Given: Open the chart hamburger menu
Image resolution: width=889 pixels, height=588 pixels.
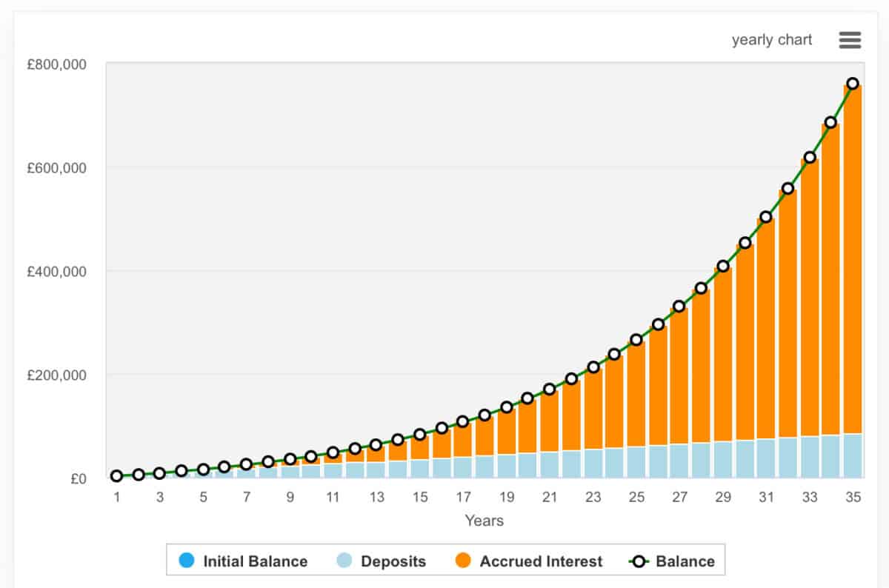Looking at the screenshot, I should pyautogui.click(x=850, y=40).
